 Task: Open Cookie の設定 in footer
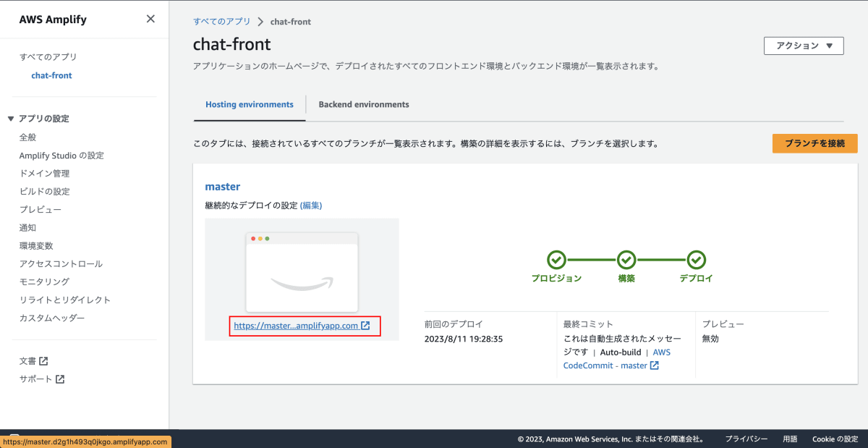(835, 439)
